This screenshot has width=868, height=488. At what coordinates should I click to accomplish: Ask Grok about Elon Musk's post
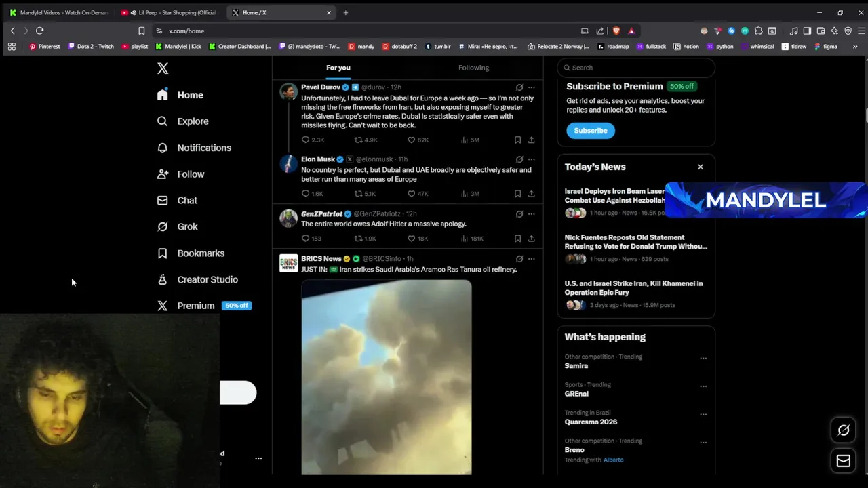pos(519,159)
